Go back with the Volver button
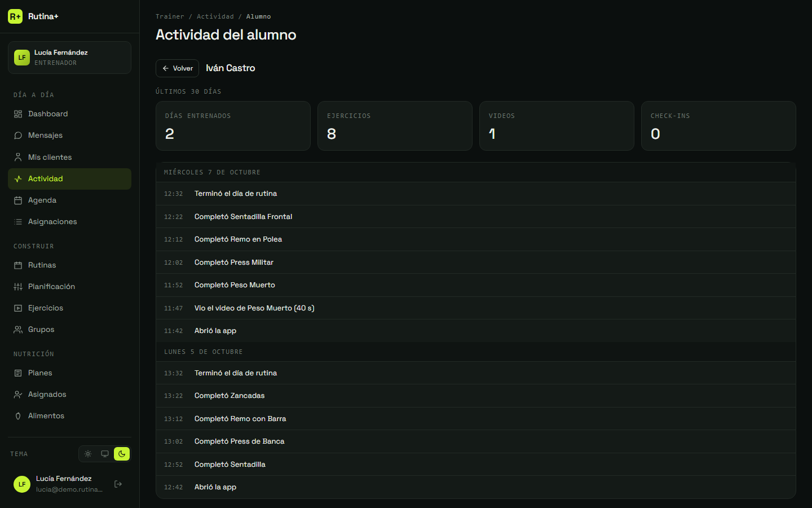The width and height of the screenshot is (812, 508). tap(177, 68)
